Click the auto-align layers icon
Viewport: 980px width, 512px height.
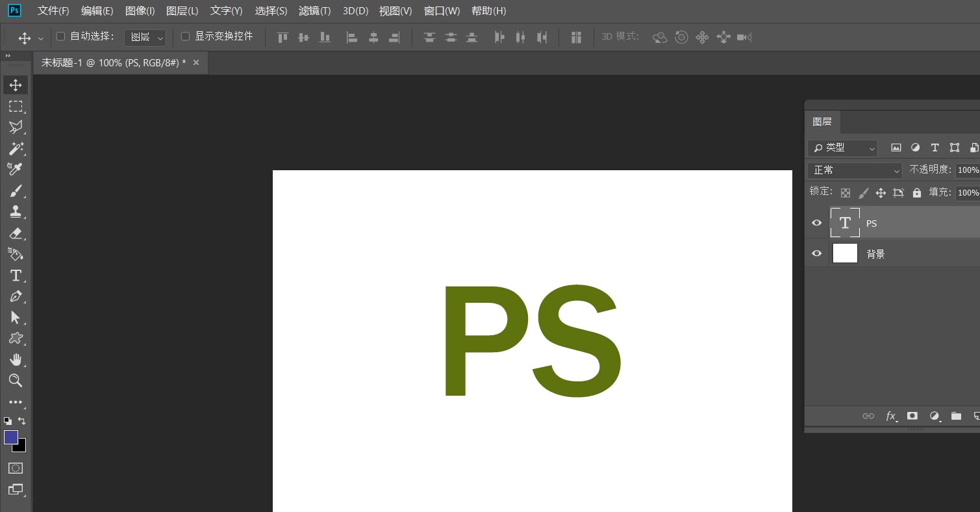[x=576, y=38]
